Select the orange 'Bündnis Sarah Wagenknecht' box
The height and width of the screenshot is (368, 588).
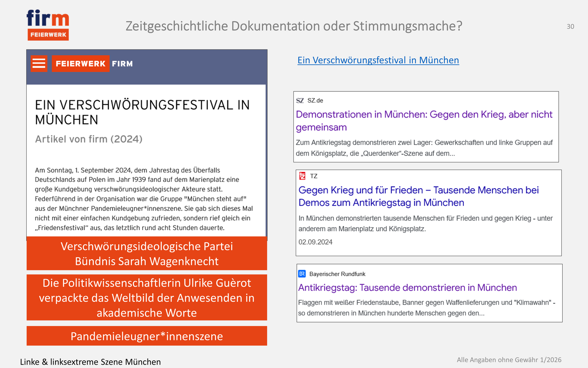tap(147, 254)
